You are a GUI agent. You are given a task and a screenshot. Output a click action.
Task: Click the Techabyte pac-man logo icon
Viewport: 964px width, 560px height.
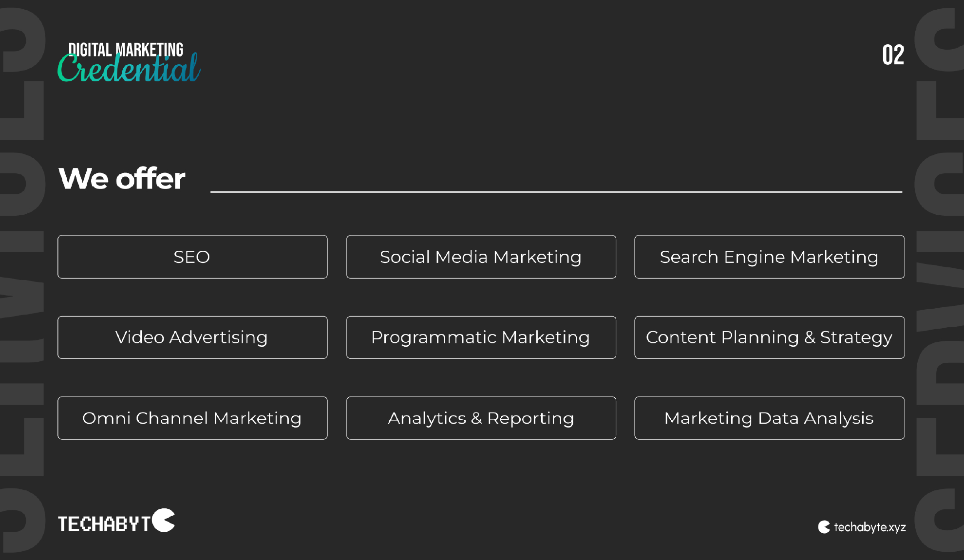click(x=163, y=520)
